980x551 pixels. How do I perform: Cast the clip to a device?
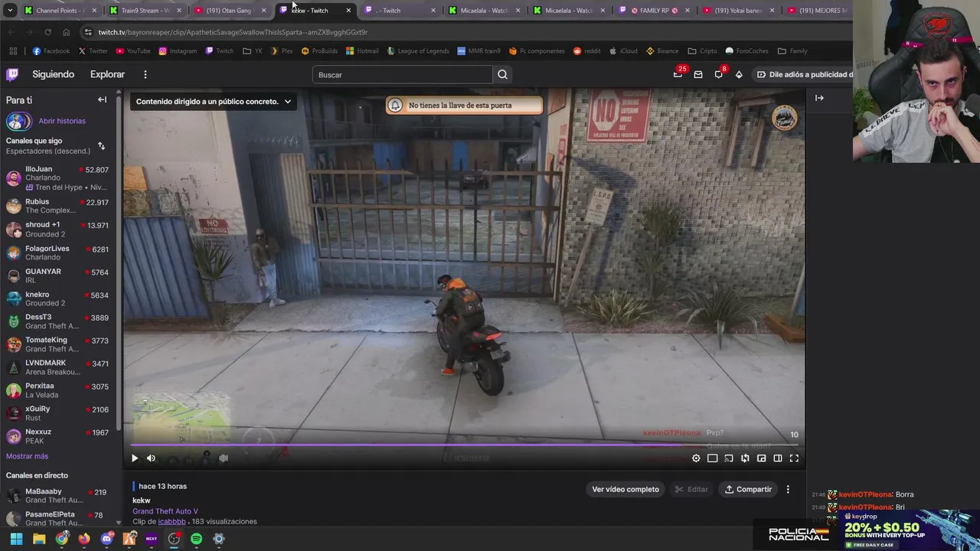coord(729,458)
